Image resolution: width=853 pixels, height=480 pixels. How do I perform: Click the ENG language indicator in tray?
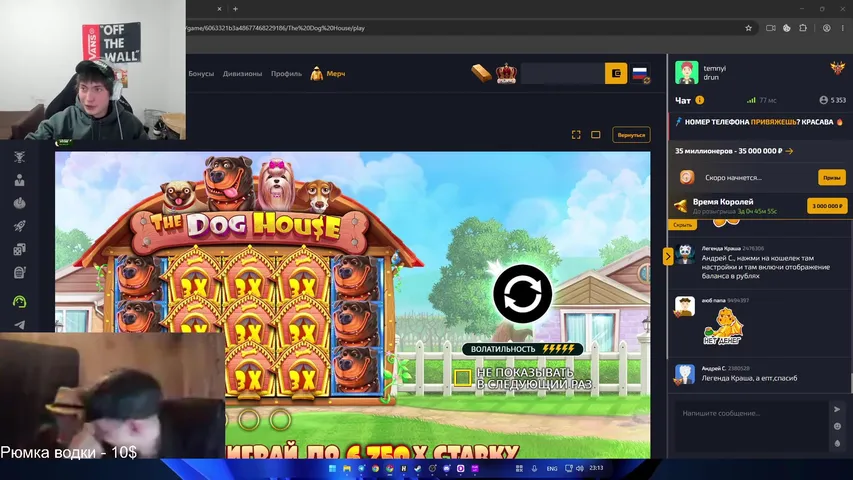click(552, 469)
